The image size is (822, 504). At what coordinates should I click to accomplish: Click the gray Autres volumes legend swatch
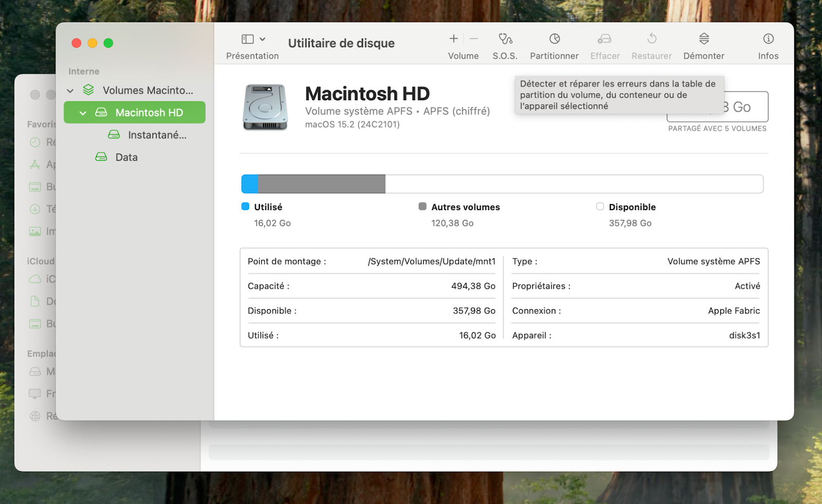click(422, 207)
